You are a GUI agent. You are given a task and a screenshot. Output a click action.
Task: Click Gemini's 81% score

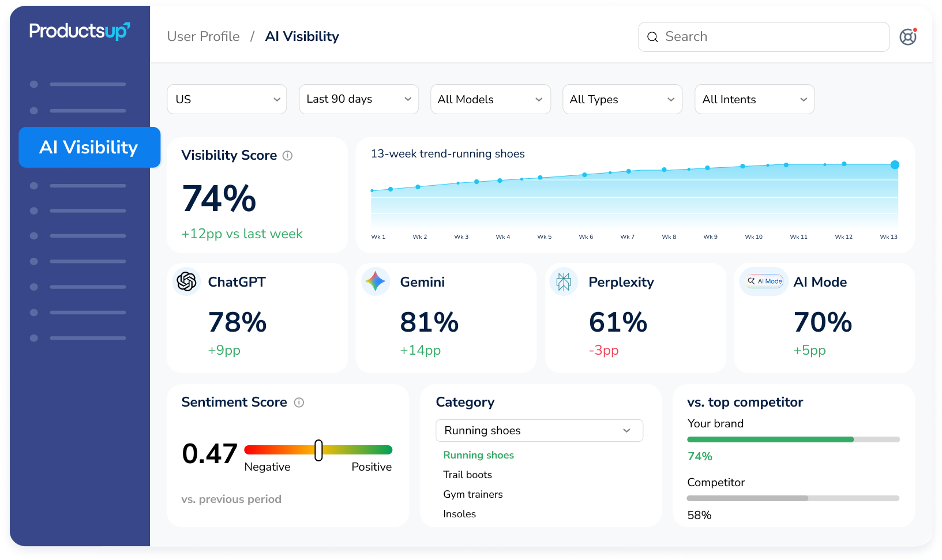(x=429, y=322)
